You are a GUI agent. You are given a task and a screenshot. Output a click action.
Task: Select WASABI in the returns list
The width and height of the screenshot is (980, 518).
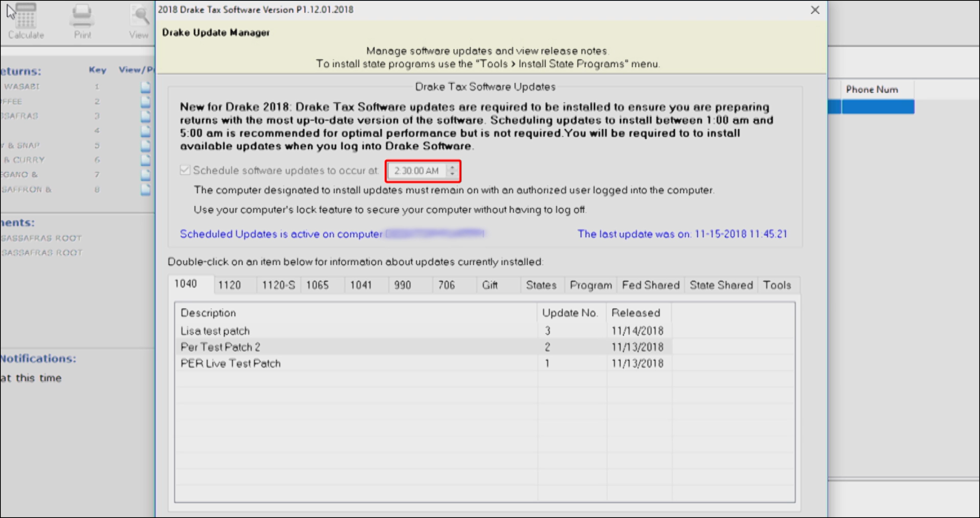point(22,87)
